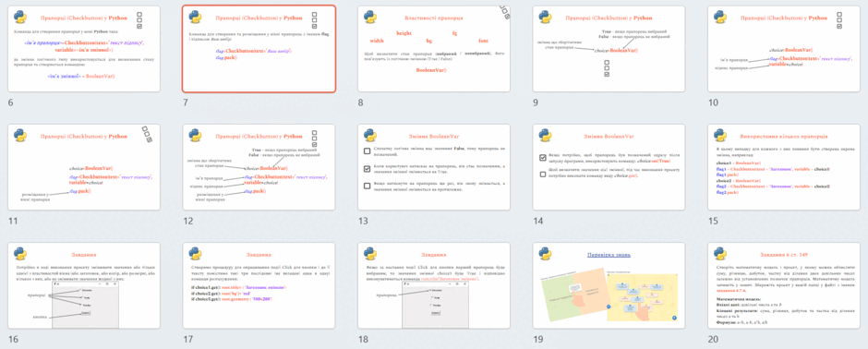Choose slide 18 'Завдання' thumbnail
The image size is (868, 349).
coord(434,285)
